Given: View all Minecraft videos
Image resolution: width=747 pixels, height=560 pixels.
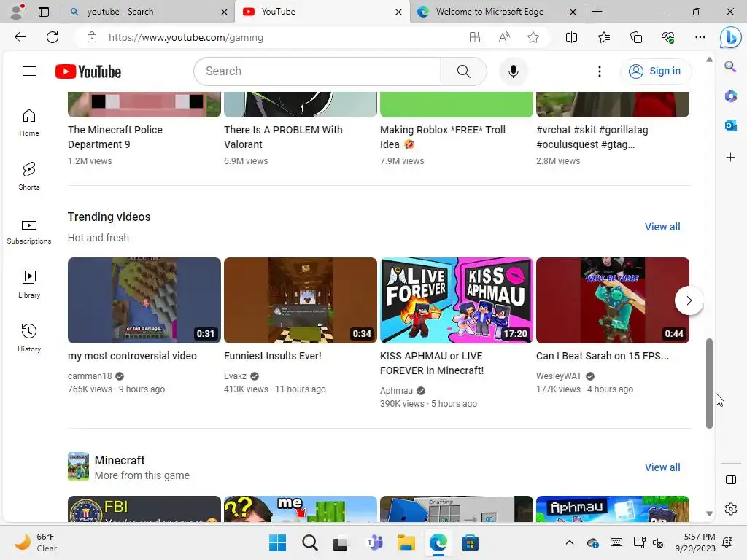Looking at the screenshot, I should click(662, 467).
